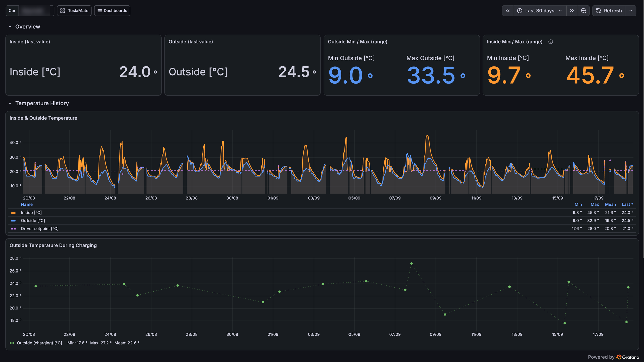644x362 pixels.
Task: Open the Last 30 days time picker
Action: pos(540,11)
